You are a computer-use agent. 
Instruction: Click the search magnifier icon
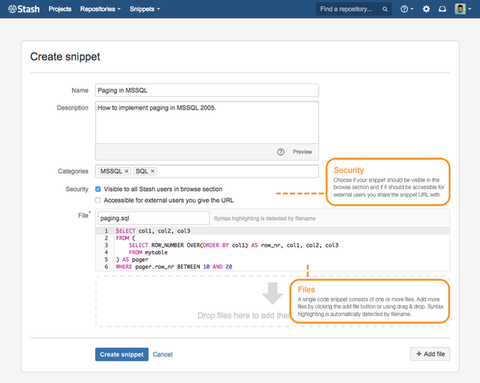click(x=385, y=9)
